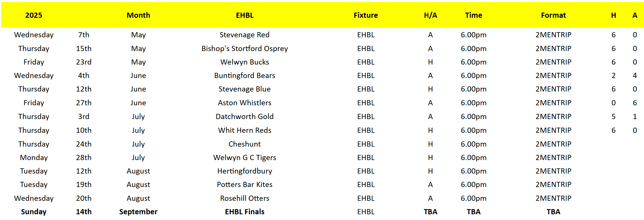Screen dimensions: 644x220
Task: Click the EHBL column header
Action: [x=245, y=15]
